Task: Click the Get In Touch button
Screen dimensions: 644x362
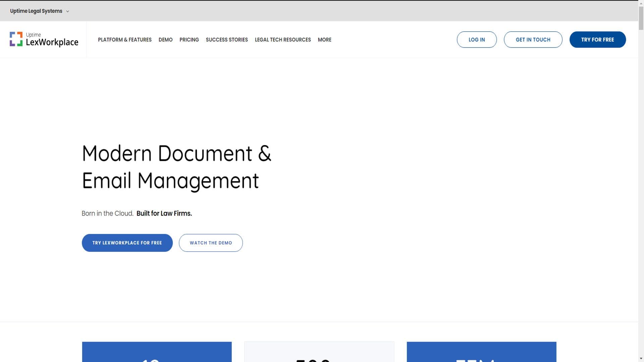Action: 533,40
